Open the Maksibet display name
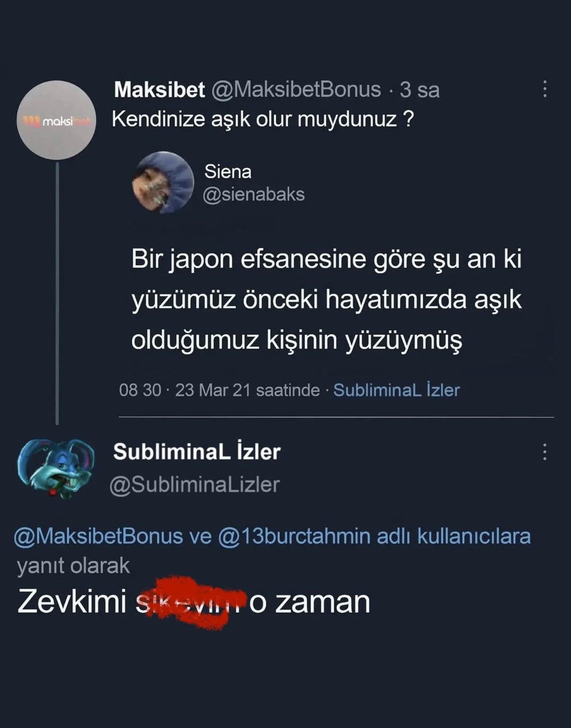Screen dimensions: 571x728 click(159, 90)
